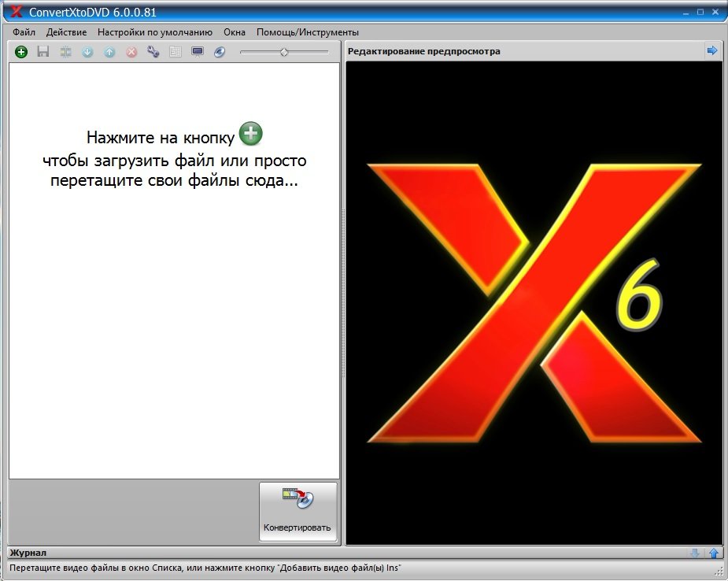Close the ConvertXtoDVD window
728x581 pixels.
(715, 13)
